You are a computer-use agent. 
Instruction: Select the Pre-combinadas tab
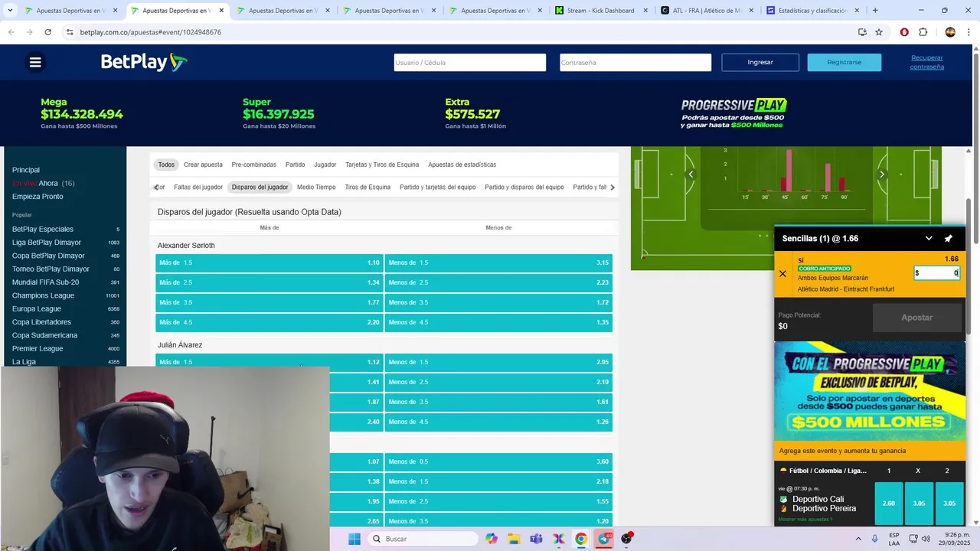click(253, 165)
